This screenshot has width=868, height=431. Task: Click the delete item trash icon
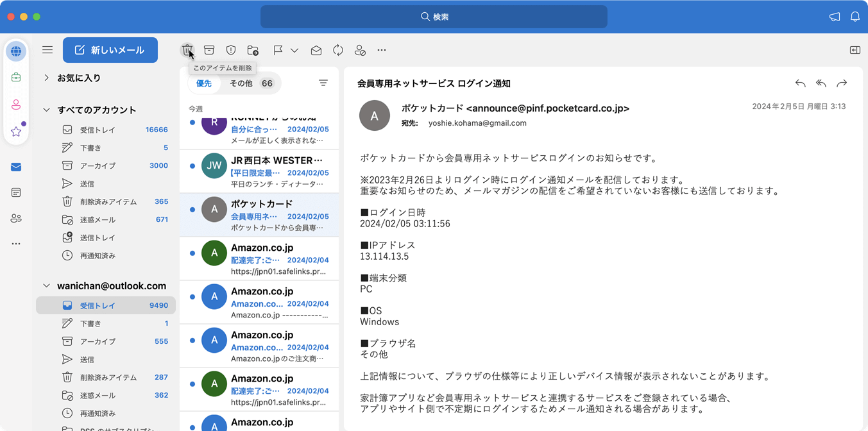187,50
